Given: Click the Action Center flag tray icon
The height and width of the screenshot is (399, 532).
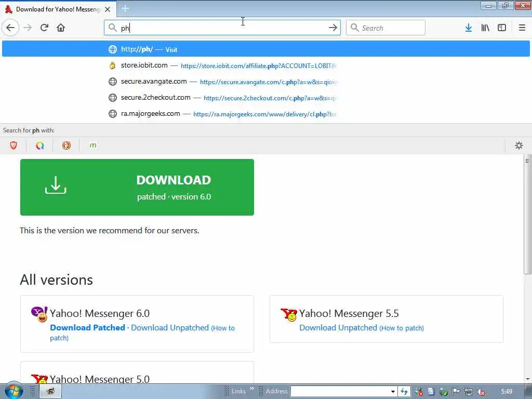Looking at the screenshot, I should 456,392.
